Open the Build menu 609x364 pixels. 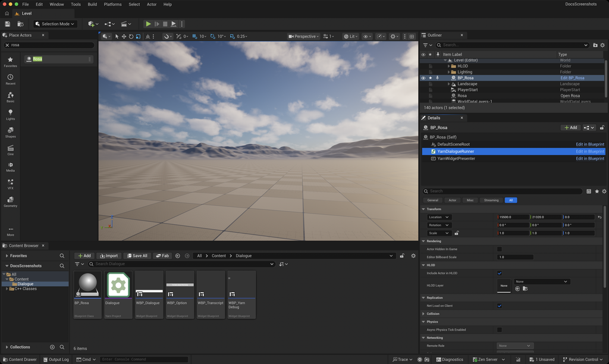coord(92,4)
